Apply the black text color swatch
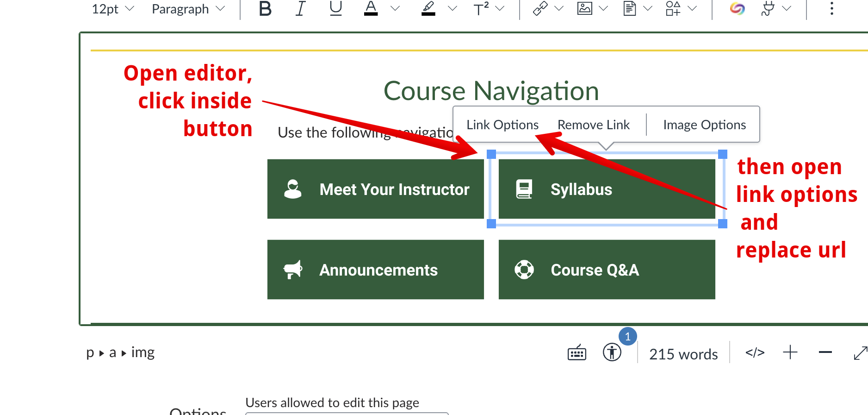Viewport: 868px width, 415px height. tap(371, 9)
